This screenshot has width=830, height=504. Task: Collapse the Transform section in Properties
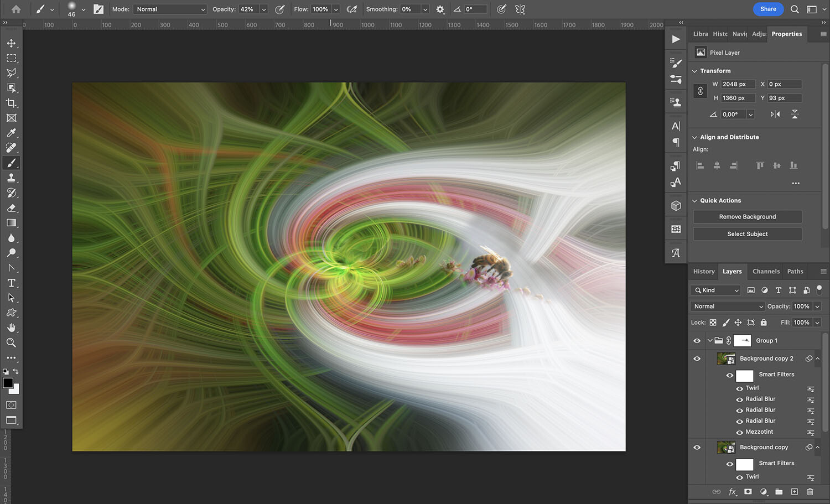[x=695, y=70]
